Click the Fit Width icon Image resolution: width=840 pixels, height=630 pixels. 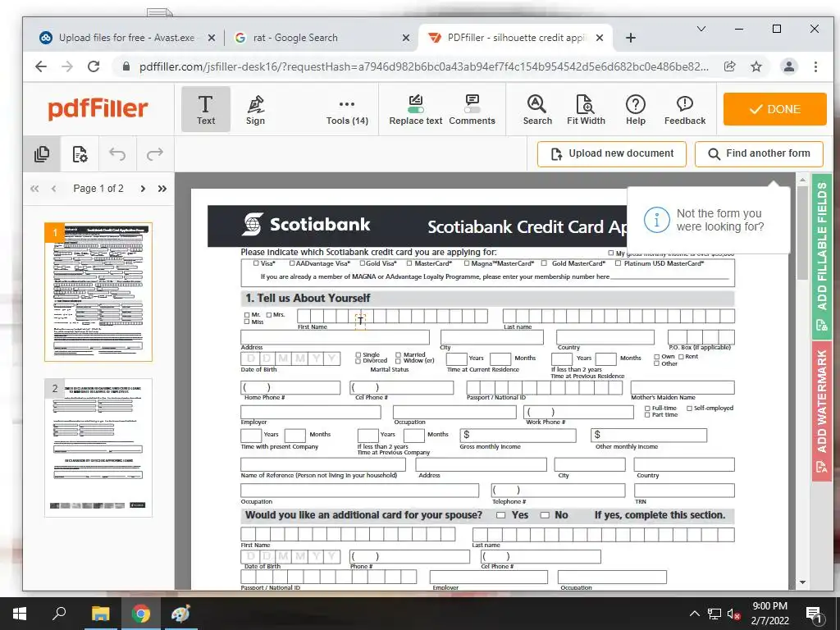tap(586, 110)
